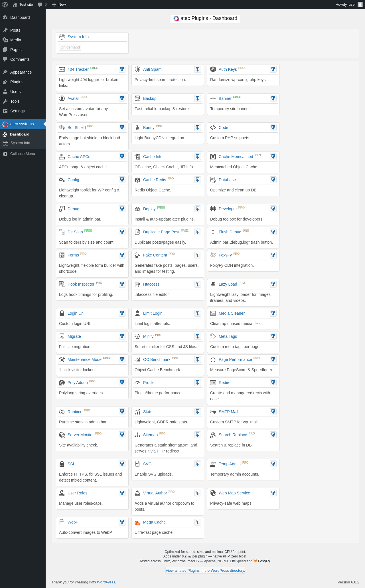
Task: Open the Howdy, user account menu
Action: [x=349, y=5]
